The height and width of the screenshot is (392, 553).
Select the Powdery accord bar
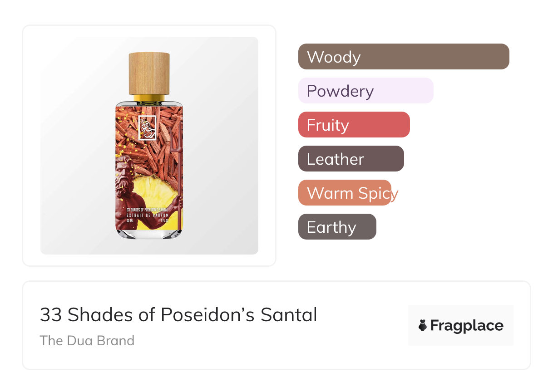[365, 91]
